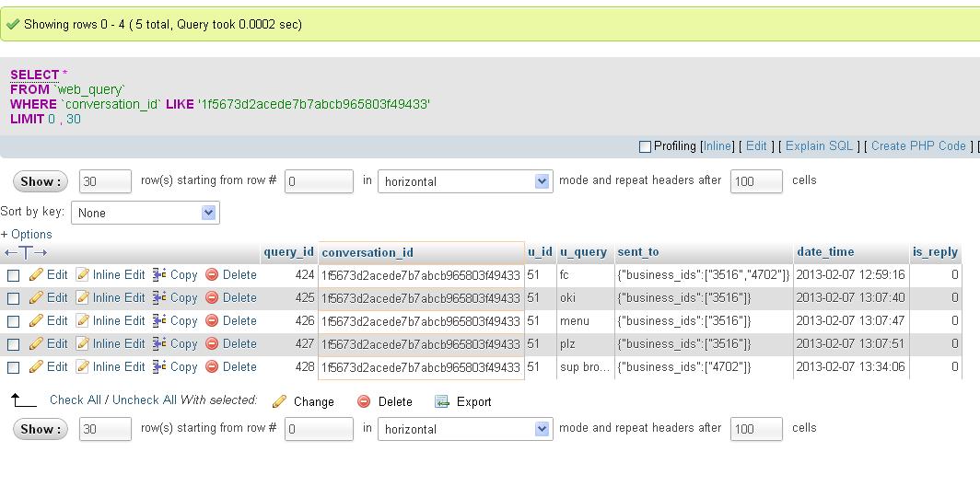The width and height of the screenshot is (980, 498).
Task: Select the u_query cell 'sup bro...'
Action: (x=584, y=367)
